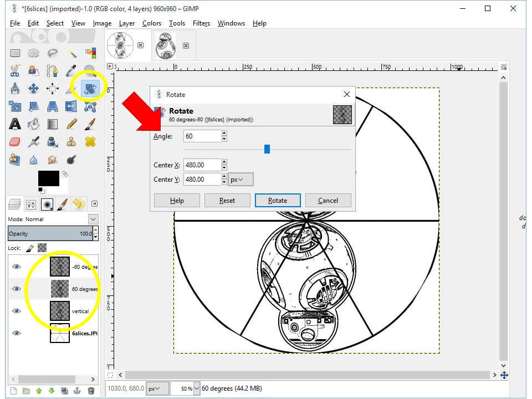
Task: Select the Heal tool
Action: click(x=90, y=142)
